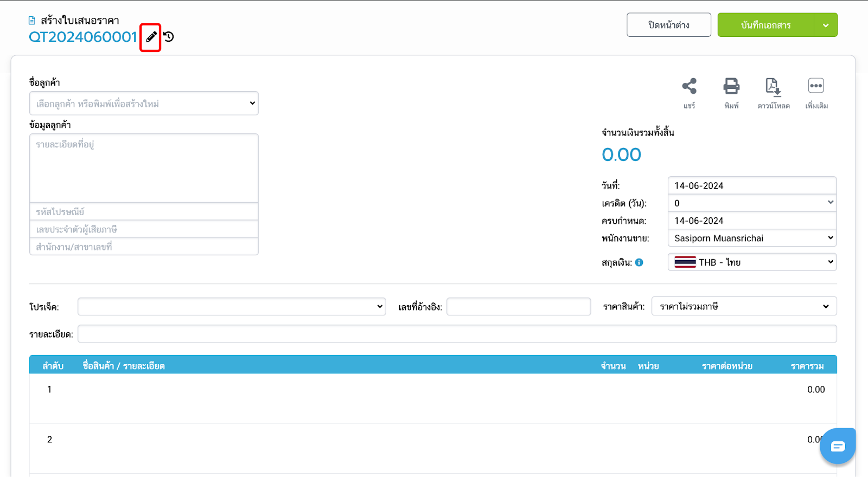Open the salesperson dropdown showing Sasiporn Muansrichai
Viewport: 868px width, 477px height.
click(752, 238)
